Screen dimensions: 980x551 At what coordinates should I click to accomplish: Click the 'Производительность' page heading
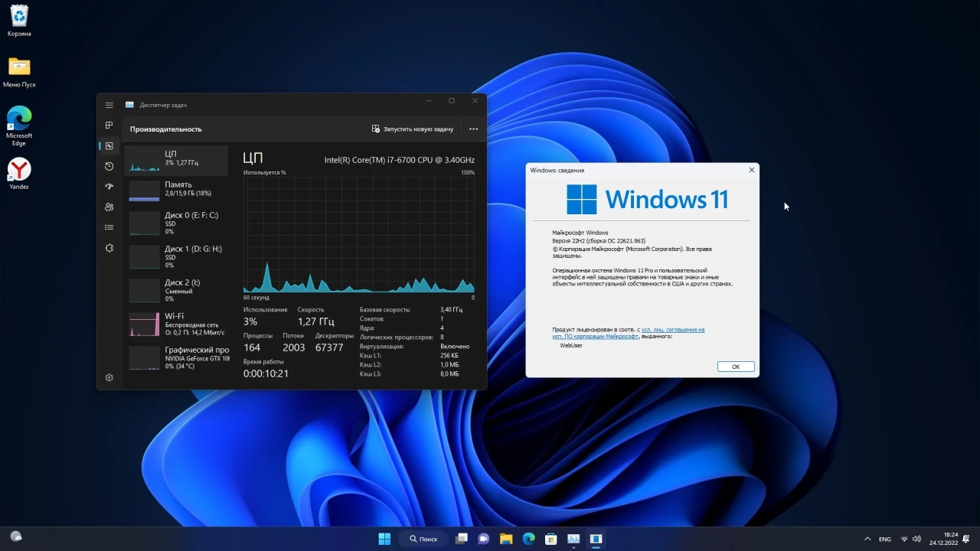click(x=165, y=129)
